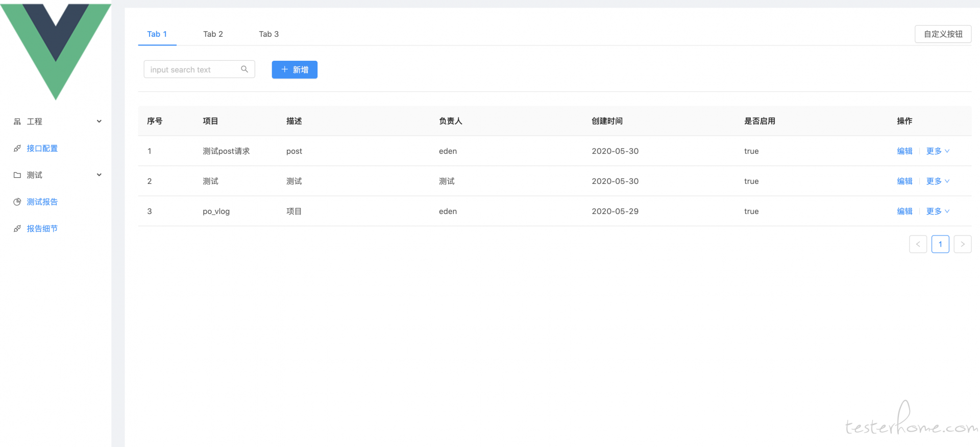This screenshot has width=980, height=447.
Task: Click the 自定义按钮 button
Action: (x=943, y=34)
